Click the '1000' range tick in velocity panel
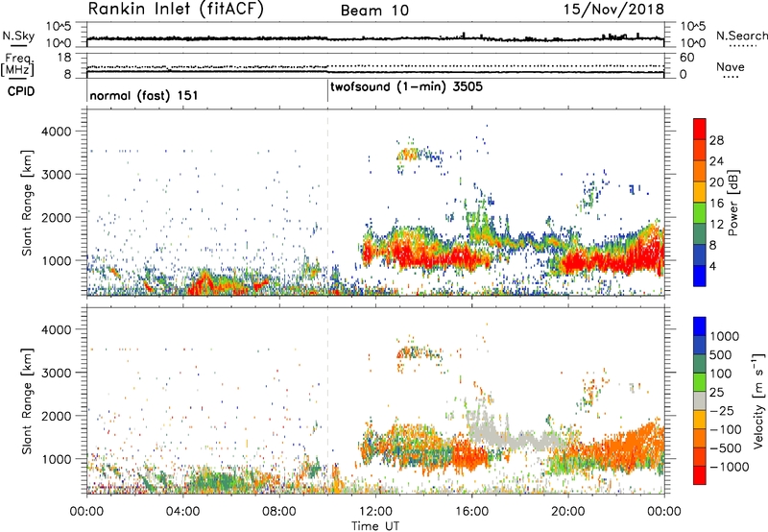Screen dimensions: 768x532 click(x=56, y=459)
